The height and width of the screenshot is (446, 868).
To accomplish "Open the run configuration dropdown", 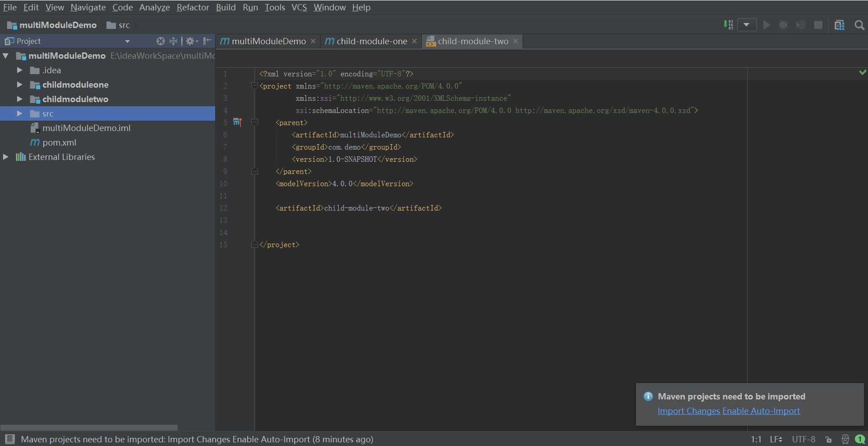I will pos(747,25).
